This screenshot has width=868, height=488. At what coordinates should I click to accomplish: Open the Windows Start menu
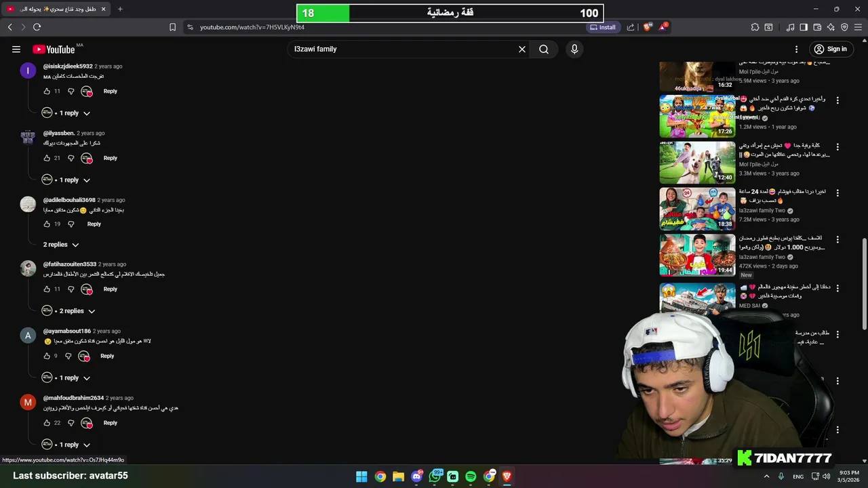(x=361, y=476)
